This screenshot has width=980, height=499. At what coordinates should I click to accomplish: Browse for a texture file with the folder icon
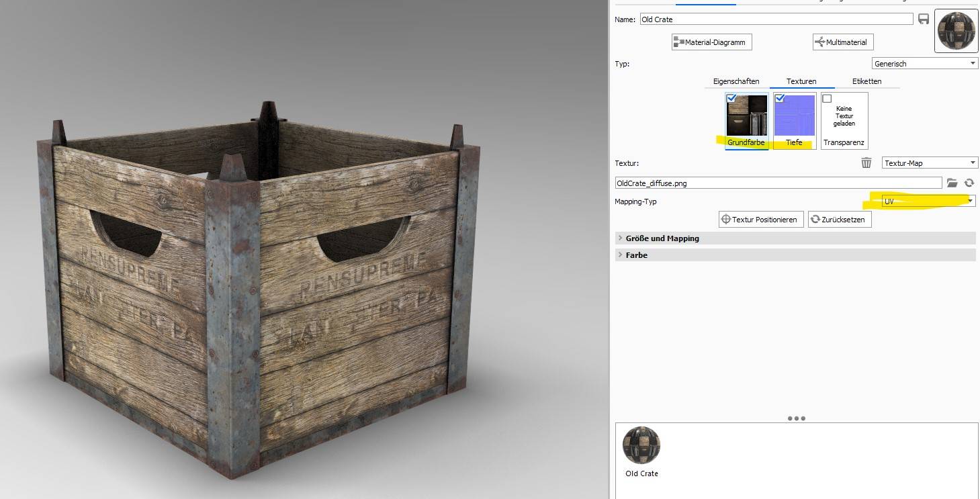pyautogui.click(x=952, y=183)
